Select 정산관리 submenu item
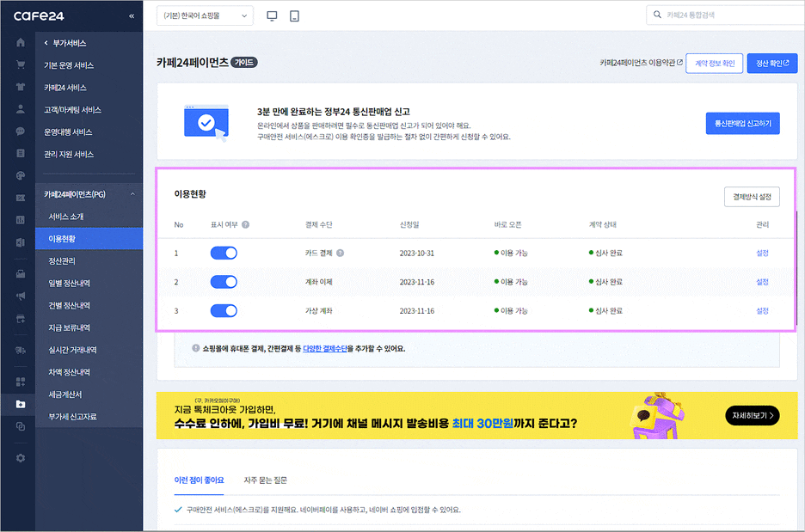 (62, 261)
